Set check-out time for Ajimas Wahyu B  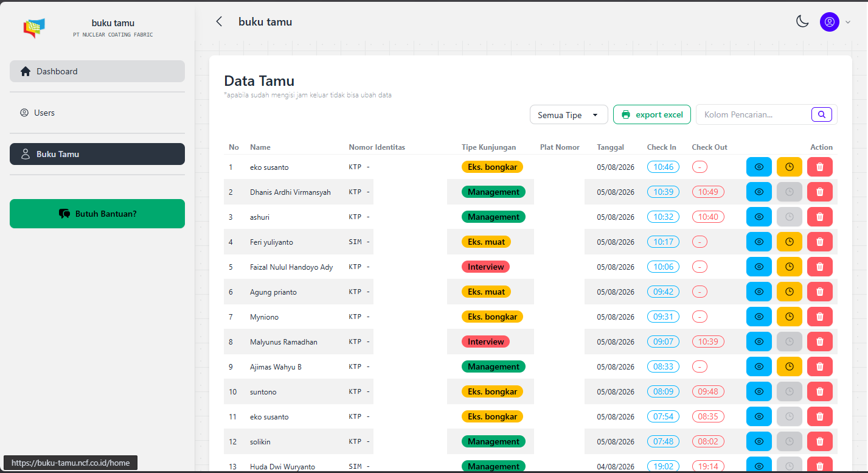pos(790,366)
